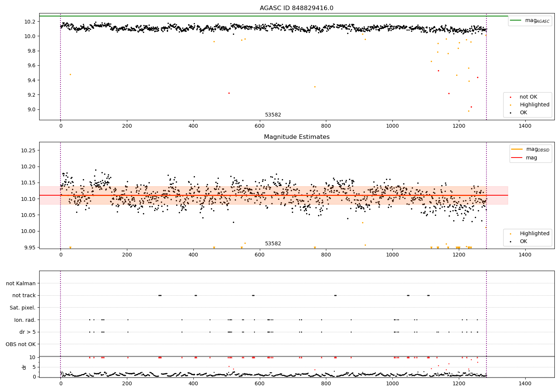The image size is (560, 392).
Task: Click the 10.2 y-axis tick in top plot
Action: click(x=30, y=22)
